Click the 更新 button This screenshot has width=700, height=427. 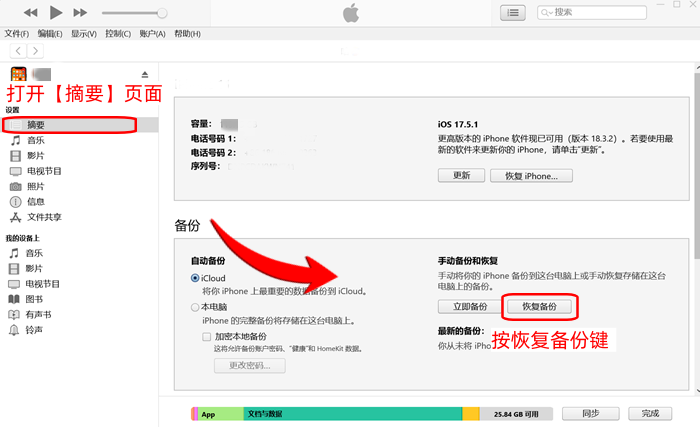click(x=461, y=176)
